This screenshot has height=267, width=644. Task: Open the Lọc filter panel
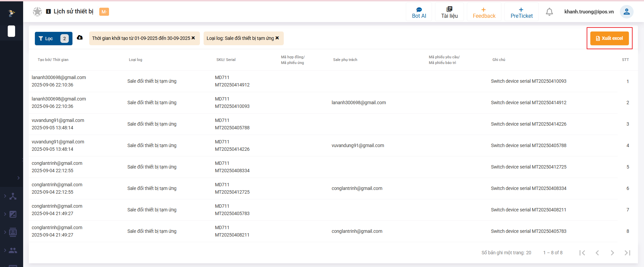coord(54,39)
